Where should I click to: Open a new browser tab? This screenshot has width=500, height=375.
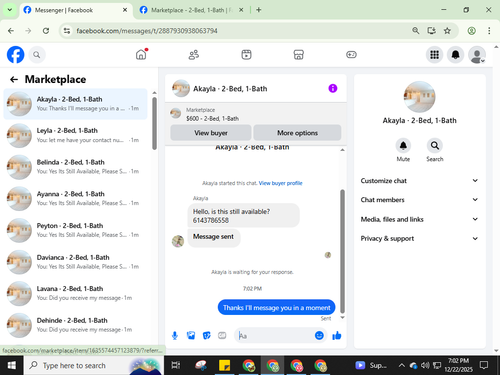click(x=259, y=10)
